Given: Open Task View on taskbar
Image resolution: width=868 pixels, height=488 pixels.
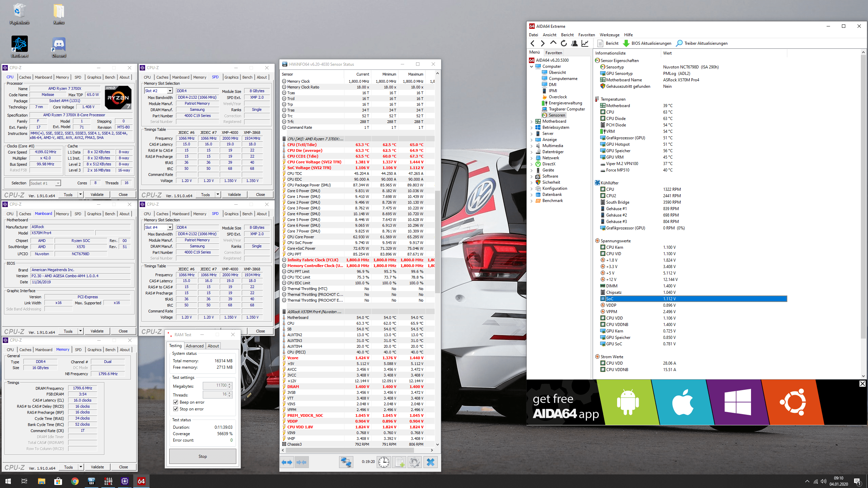Looking at the screenshot, I should [24, 481].
